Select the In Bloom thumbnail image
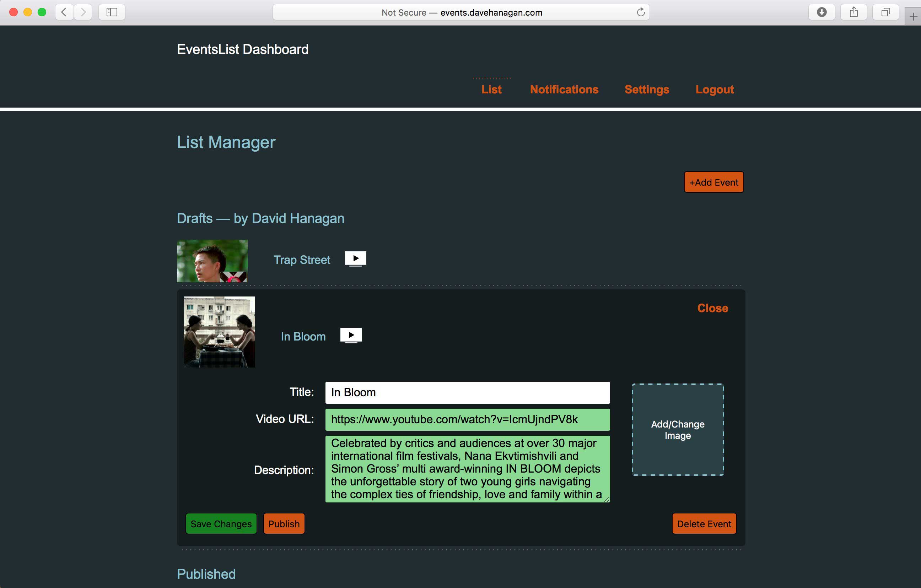This screenshot has width=921, height=588. tap(219, 332)
